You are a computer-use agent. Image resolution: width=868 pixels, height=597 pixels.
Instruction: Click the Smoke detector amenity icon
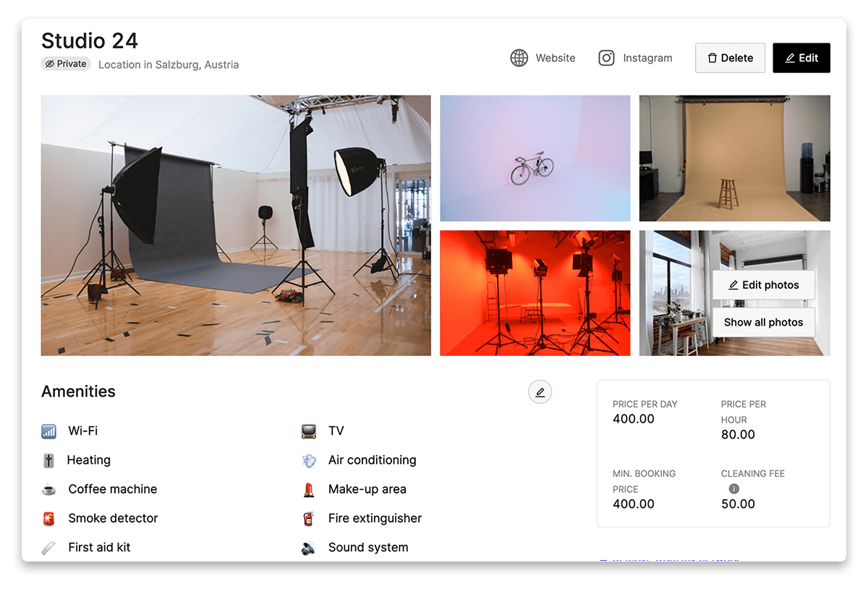click(48, 518)
